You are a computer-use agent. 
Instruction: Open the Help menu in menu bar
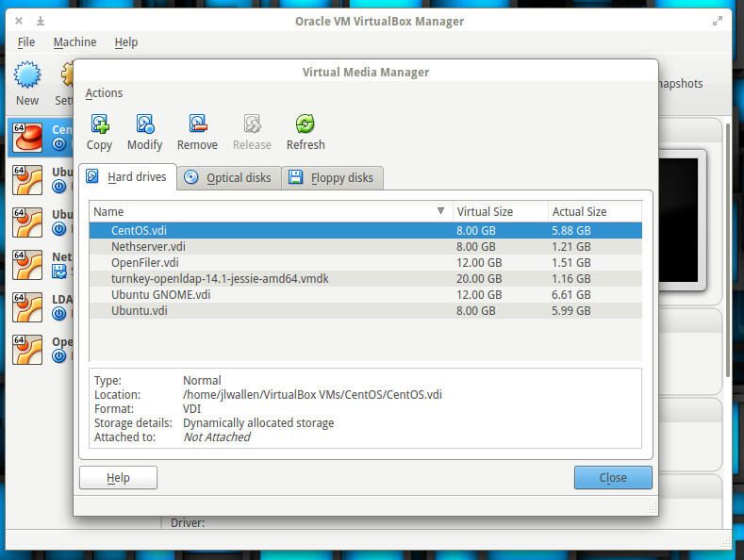[126, 42]
